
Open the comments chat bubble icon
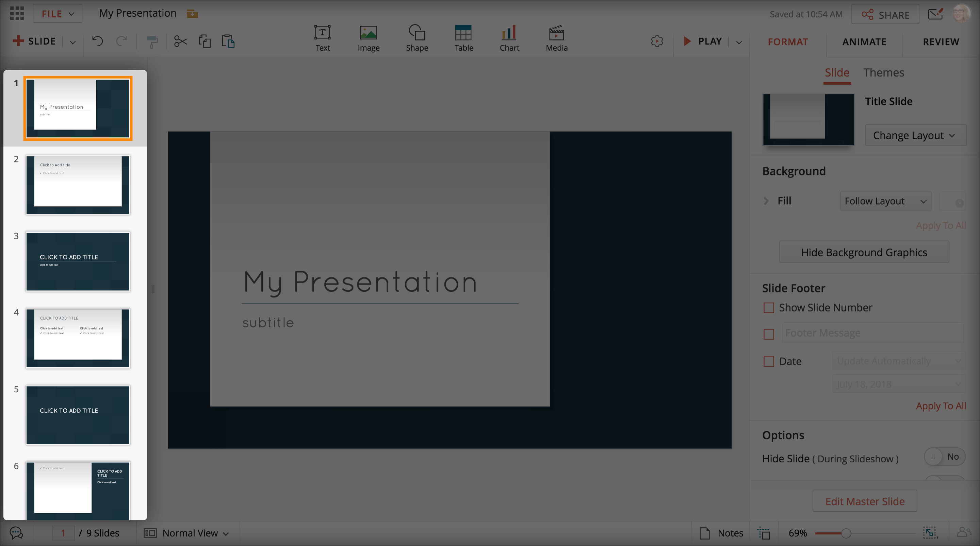point(16,533)
